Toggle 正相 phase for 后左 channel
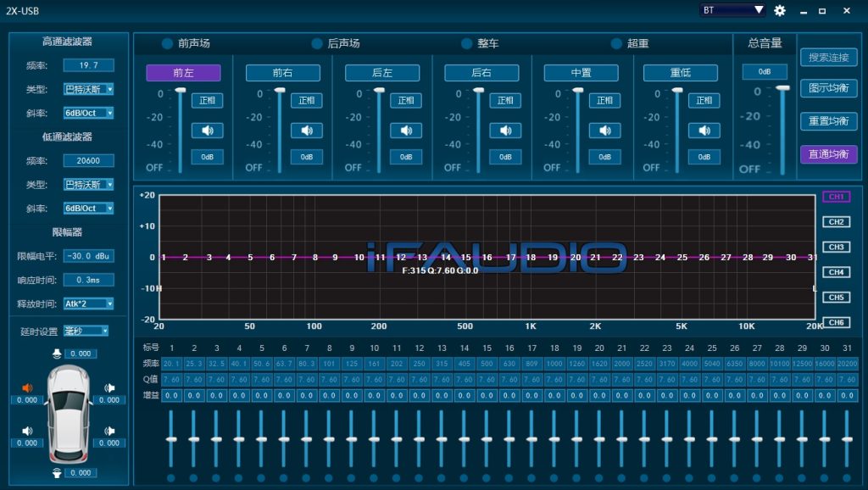 click(x=406, y=100)
